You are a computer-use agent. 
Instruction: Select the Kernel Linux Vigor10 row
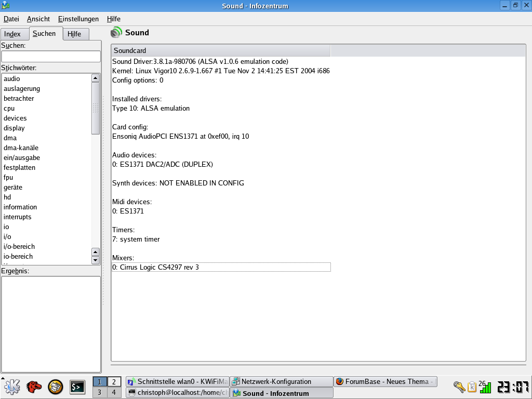[x=221, y=71]
